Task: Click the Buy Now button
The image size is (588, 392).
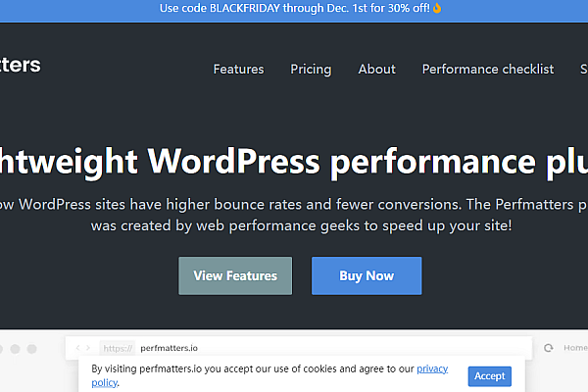Action: 367,275
